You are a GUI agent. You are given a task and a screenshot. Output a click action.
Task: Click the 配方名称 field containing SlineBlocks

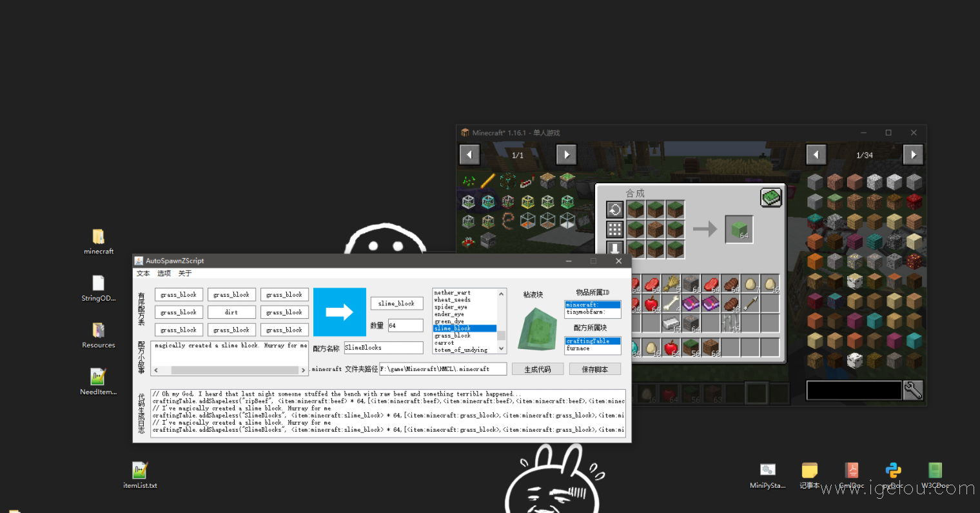pyautogui.click(x=384, y=348)
